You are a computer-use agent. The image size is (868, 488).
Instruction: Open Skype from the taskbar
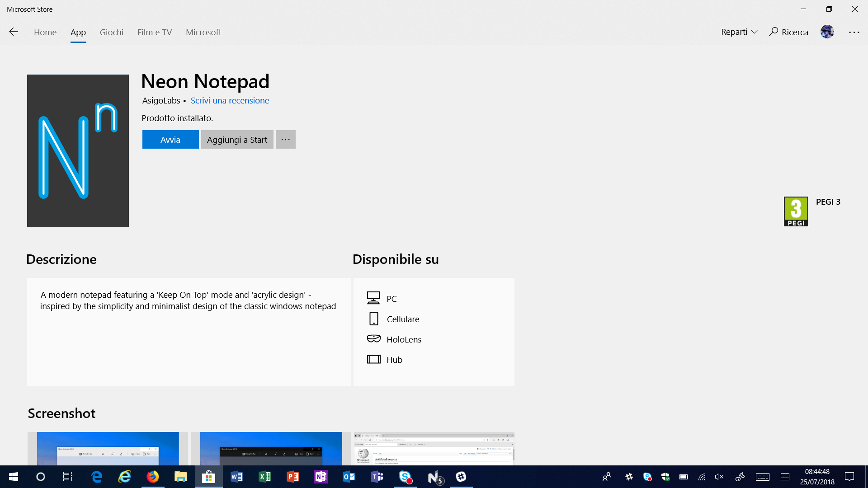point(405,477)
